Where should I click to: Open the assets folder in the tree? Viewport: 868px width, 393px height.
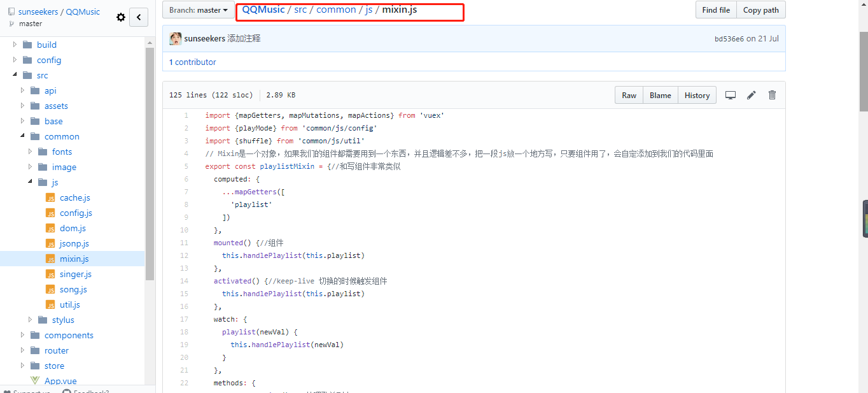coord(56,106)
